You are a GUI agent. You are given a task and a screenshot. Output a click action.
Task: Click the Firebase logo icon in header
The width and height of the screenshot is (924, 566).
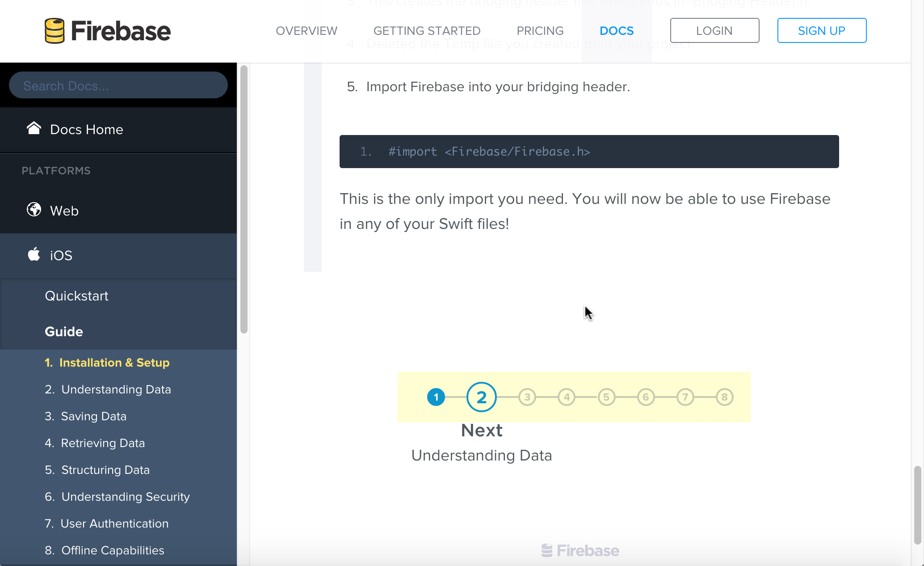[55, 31]
